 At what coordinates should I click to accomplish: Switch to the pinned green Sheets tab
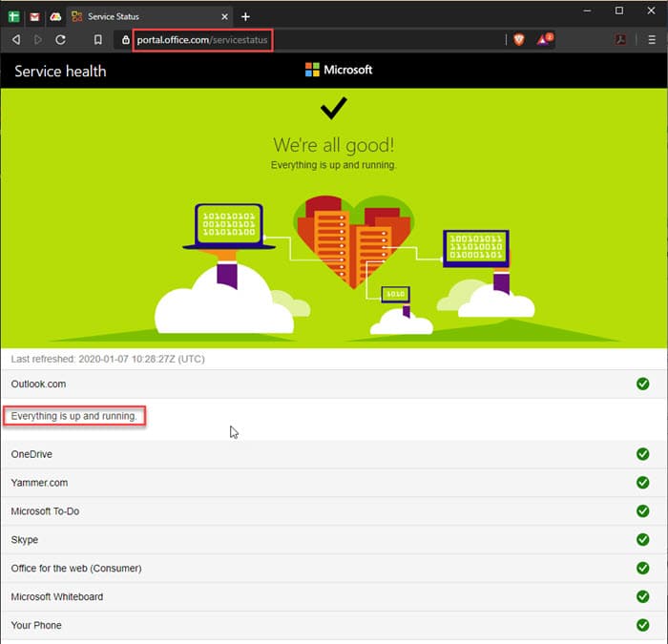(14, 16)
